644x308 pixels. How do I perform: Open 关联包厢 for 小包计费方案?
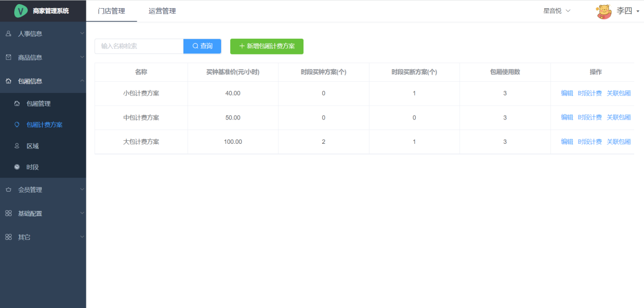pyautogui.click(x=619, y=94)
